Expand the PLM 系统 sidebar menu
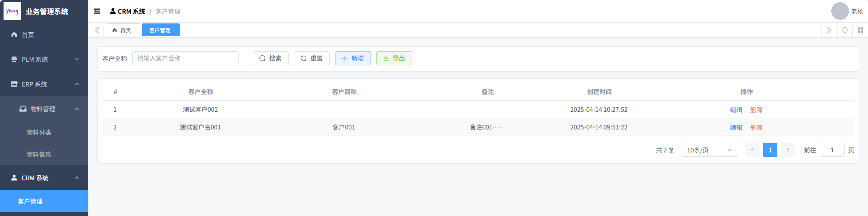This screenshot has width=868, height=216. (44, 59)
